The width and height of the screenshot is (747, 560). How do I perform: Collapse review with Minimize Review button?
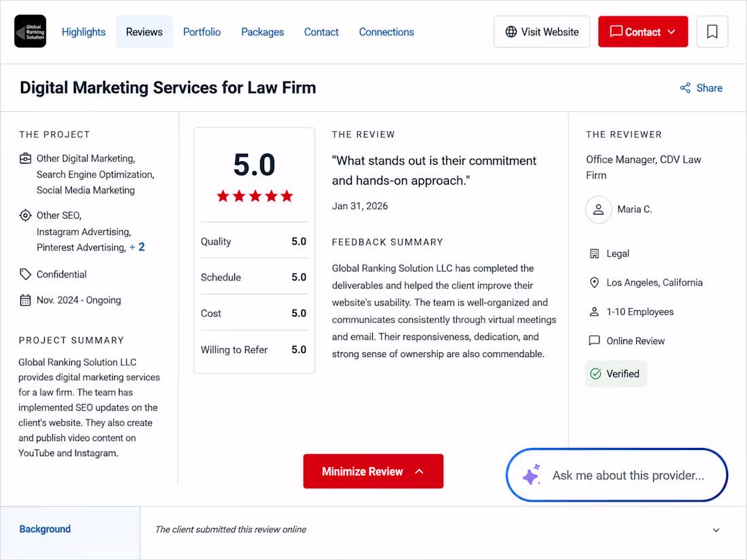[x=373, y=472]
